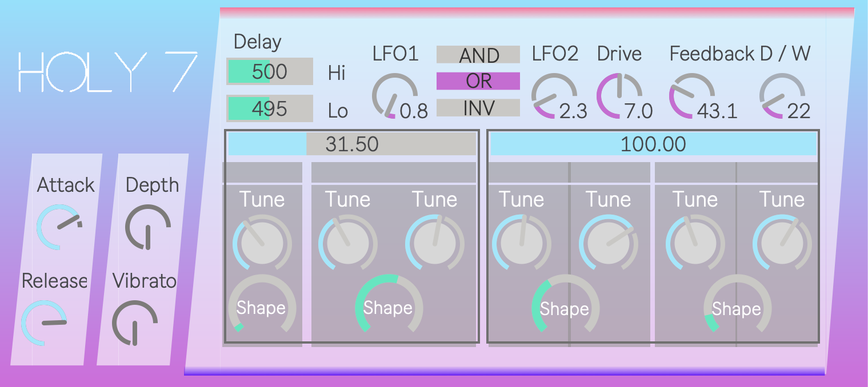Image resolution: width=868 pixels, height=387 pixels.
Task: Click the Delay Hi field showing 500
Action: 270,72
